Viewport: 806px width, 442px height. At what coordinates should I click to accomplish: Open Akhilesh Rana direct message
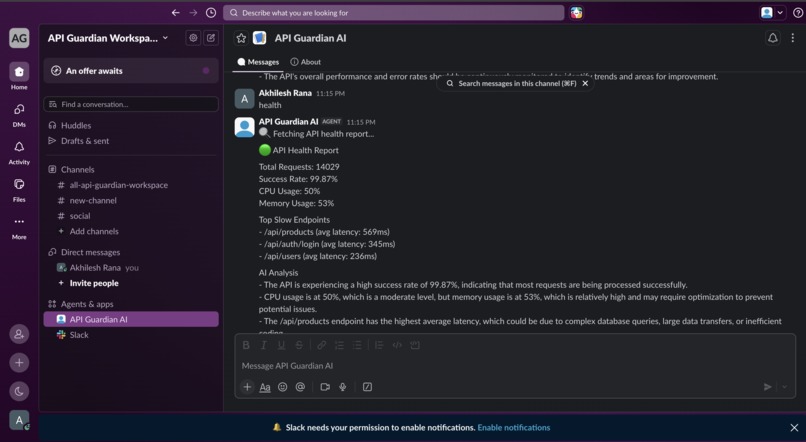pos(131,268)
